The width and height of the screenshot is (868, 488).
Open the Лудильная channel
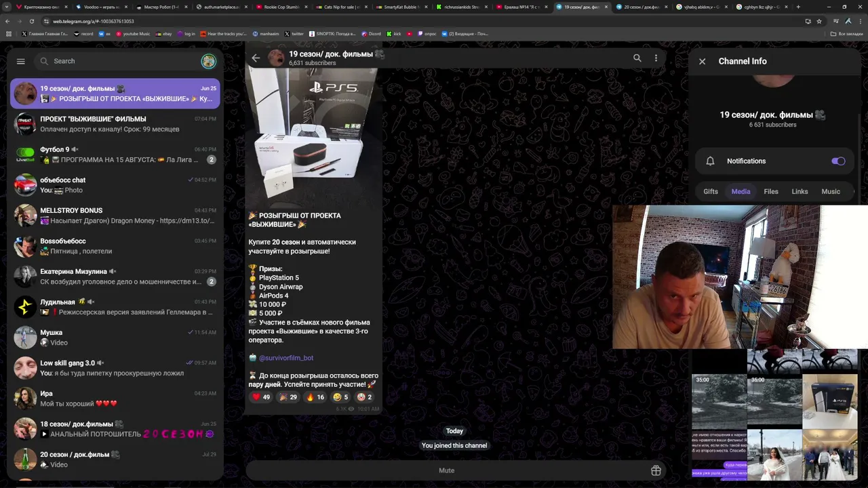click(115, 307)
